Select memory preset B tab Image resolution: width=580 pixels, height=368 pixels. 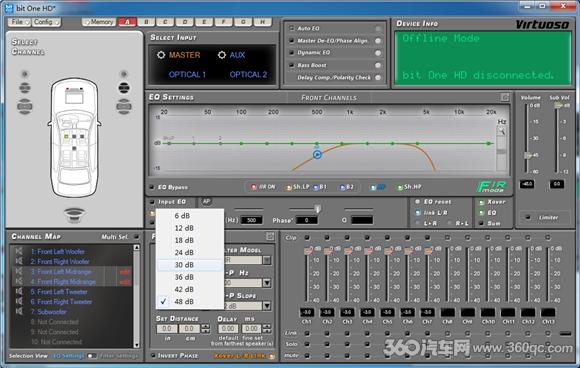click(146, 22)
